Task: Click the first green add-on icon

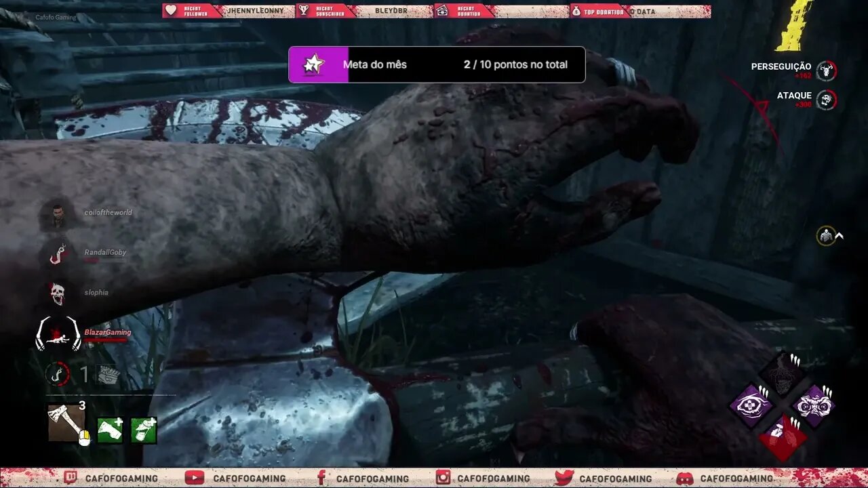Action: tap(110, 430)
